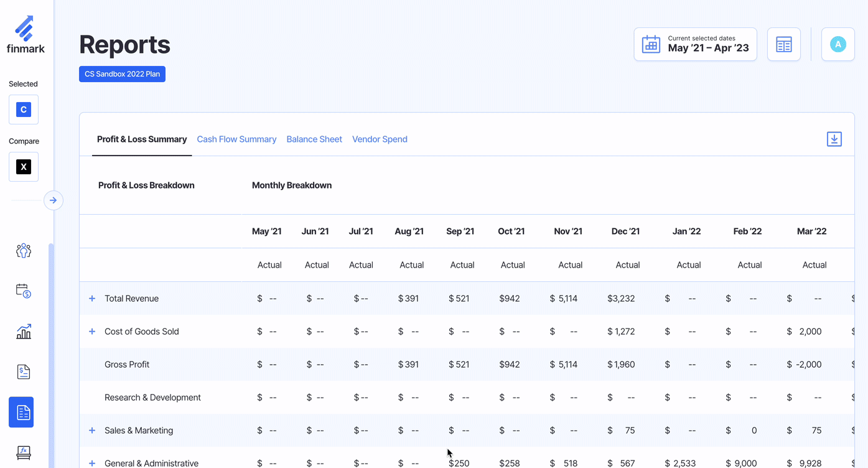Click the CS Sandbox 2022 Plan button

(x=122, y=74)
